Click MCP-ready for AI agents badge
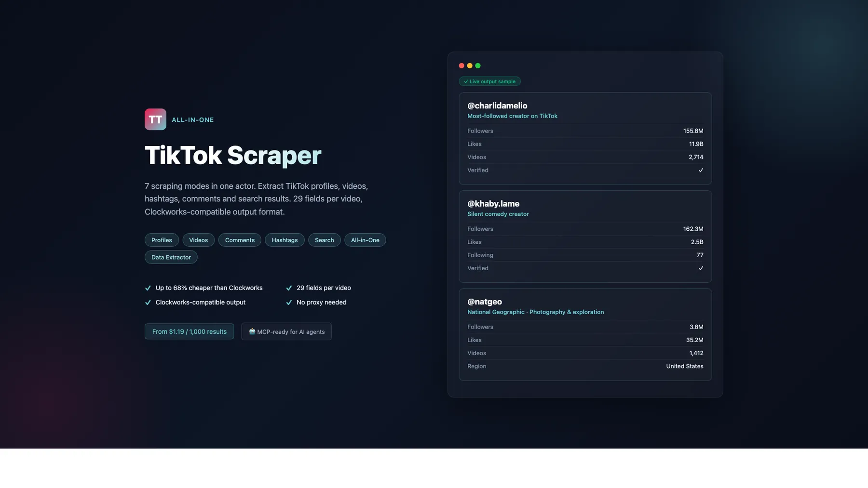 [x=286, y=331]
